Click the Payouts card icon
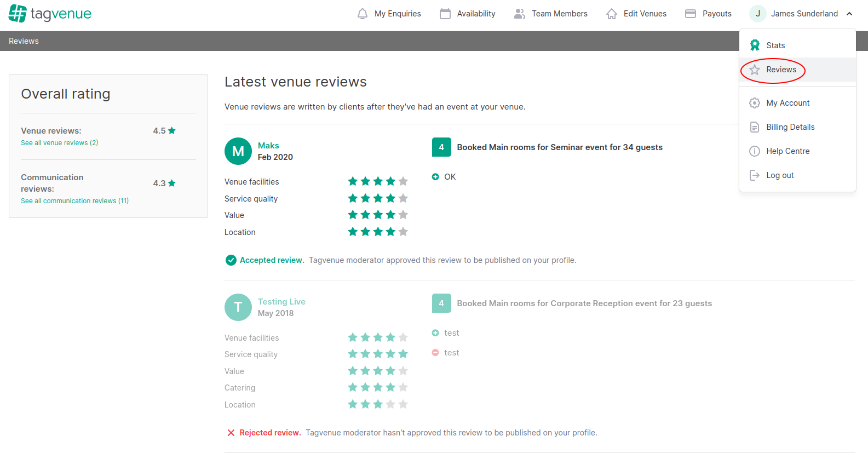 (691, 14)
